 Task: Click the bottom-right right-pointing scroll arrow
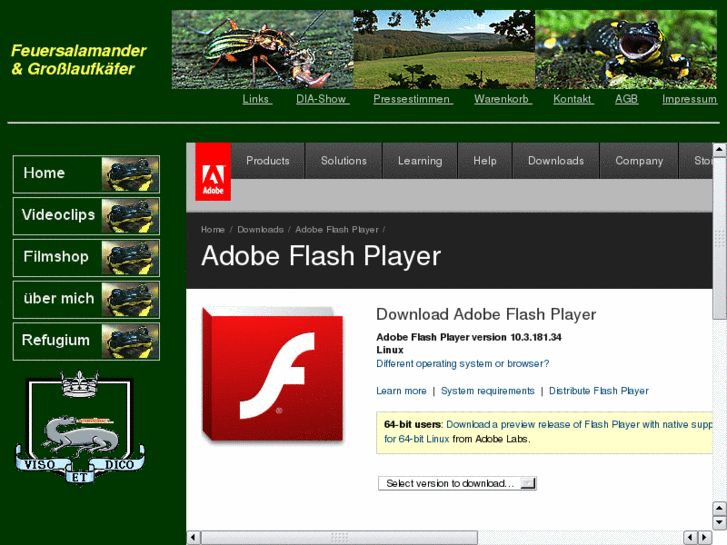point(704,538)
